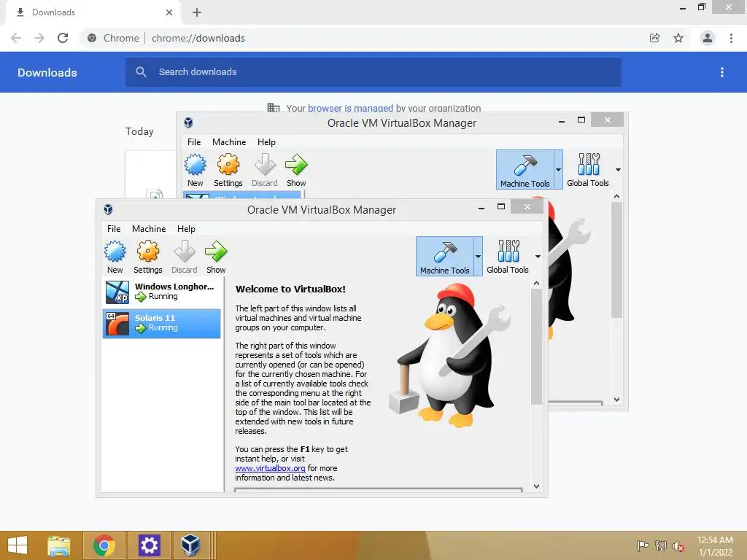Click New in the front VirtualBox window
747x560 pixels.
click(x=115, y=257)
